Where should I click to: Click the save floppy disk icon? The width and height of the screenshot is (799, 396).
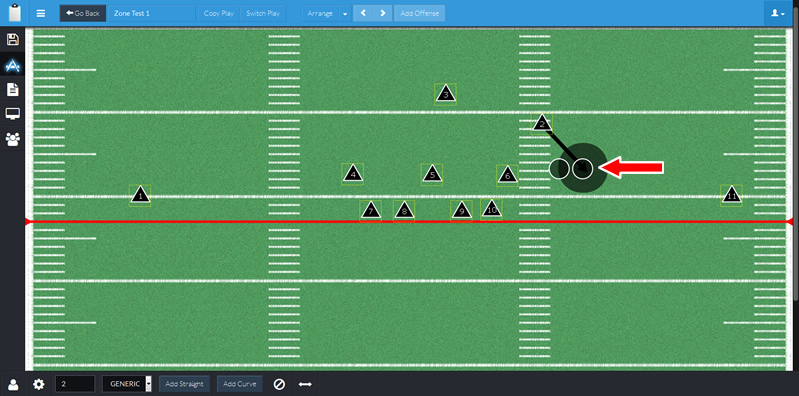(12, 40)
